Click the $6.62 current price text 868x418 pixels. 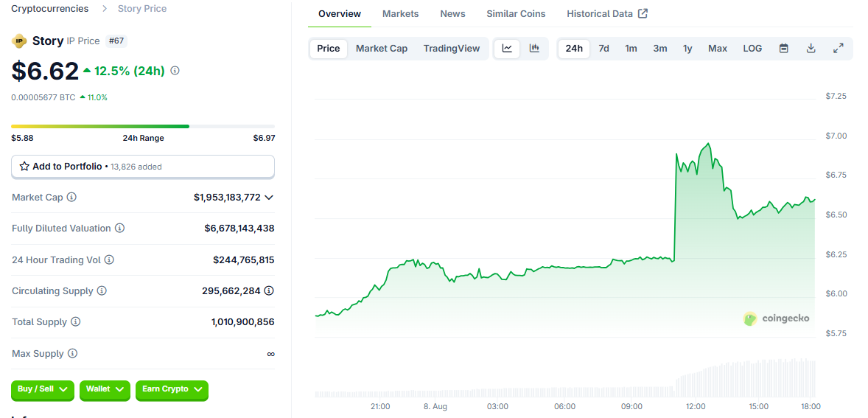pyautogui.click(x=45, y=71)
